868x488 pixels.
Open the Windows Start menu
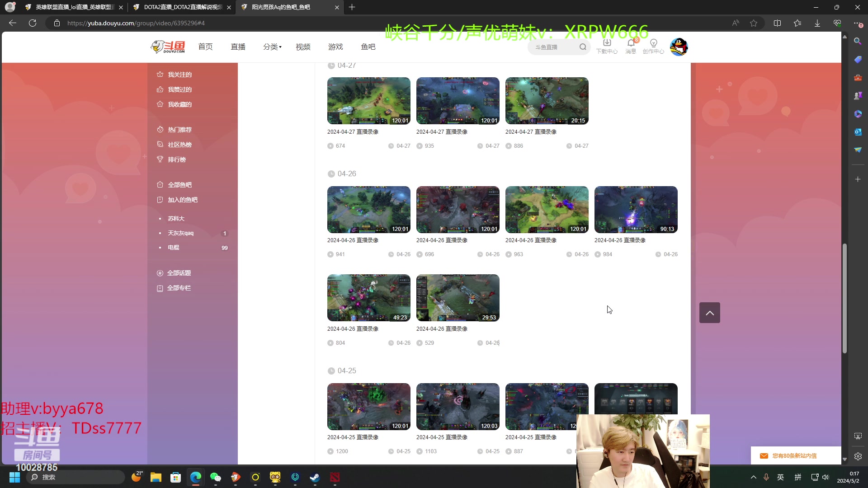(x=14, y=477)
